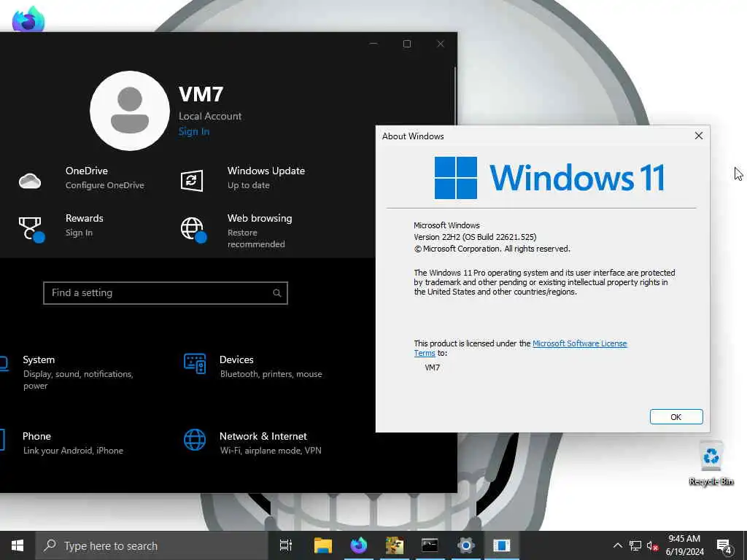Click the muted speaker tray icon
This screenshot has height=560, width=747.
coord(652,546)
